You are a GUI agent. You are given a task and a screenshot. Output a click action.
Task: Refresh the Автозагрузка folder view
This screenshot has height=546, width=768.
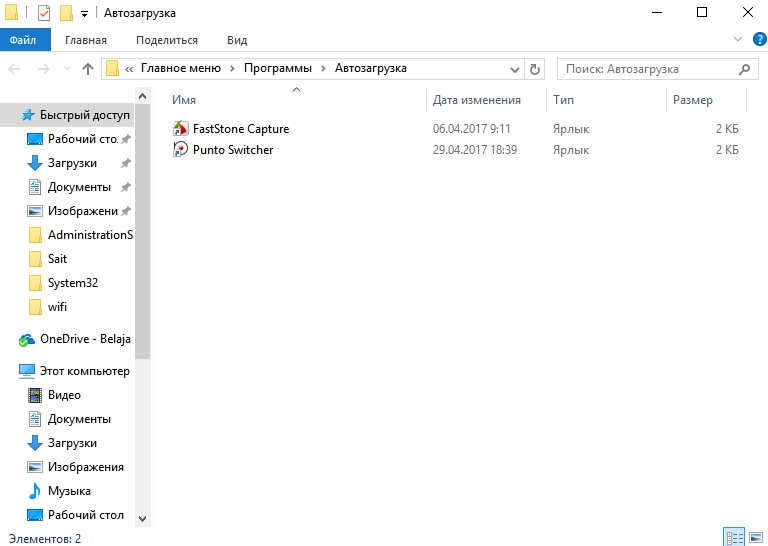[x=535, y=69]
